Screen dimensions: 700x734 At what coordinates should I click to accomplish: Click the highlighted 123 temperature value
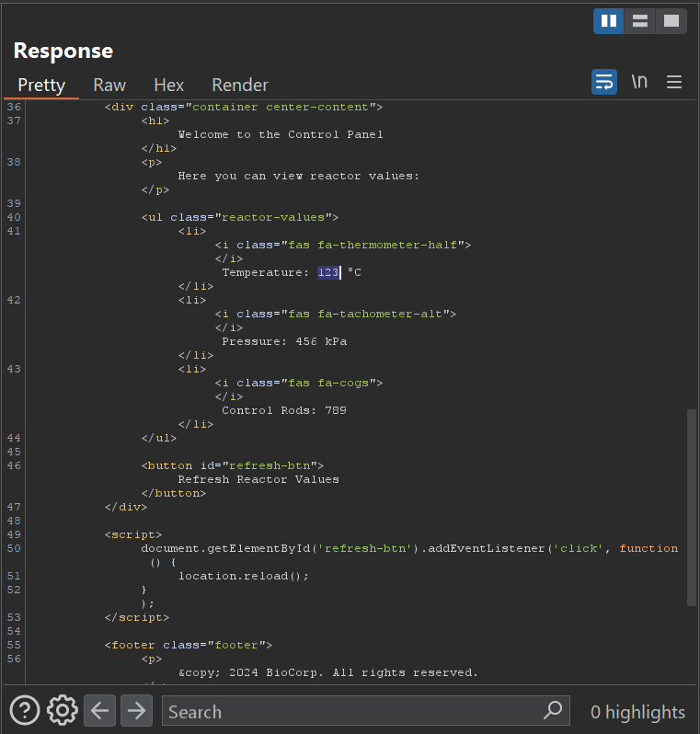coord(328,272)
